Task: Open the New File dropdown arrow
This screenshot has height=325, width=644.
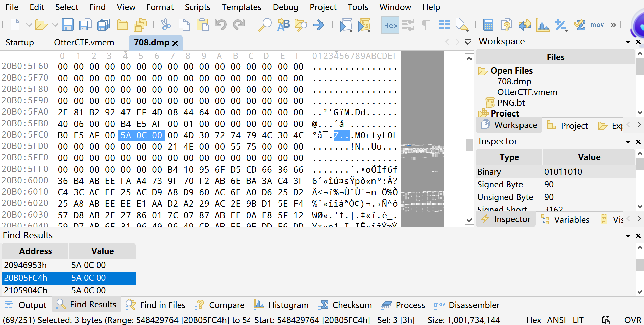Action: (29, 25)
